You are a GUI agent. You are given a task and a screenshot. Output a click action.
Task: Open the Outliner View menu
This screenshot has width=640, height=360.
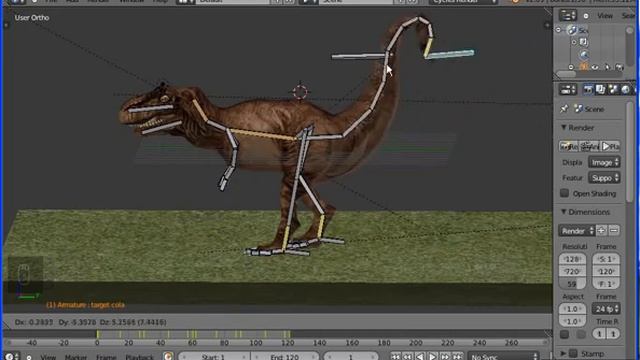(605, 16)
